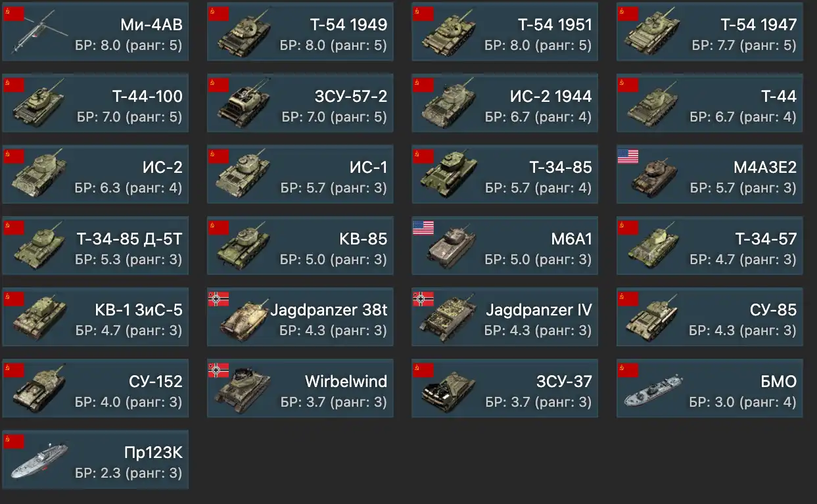The image size is (817, 504).
Task: Click the СУ-152 name label
Action: click(156, 381)
